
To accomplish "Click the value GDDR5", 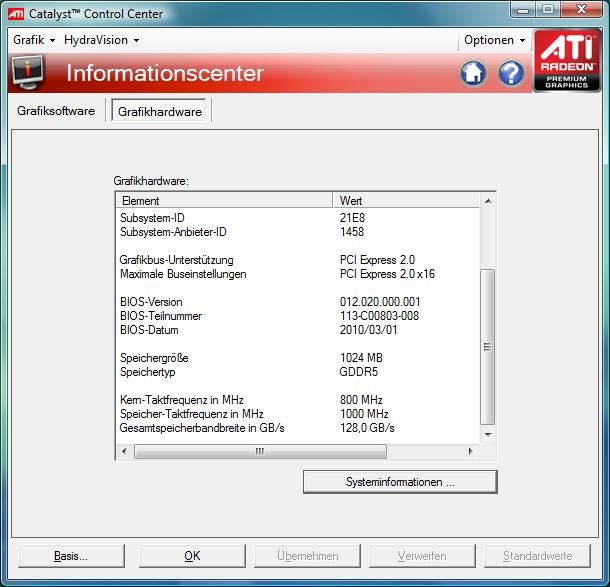I will pos(358,372).
